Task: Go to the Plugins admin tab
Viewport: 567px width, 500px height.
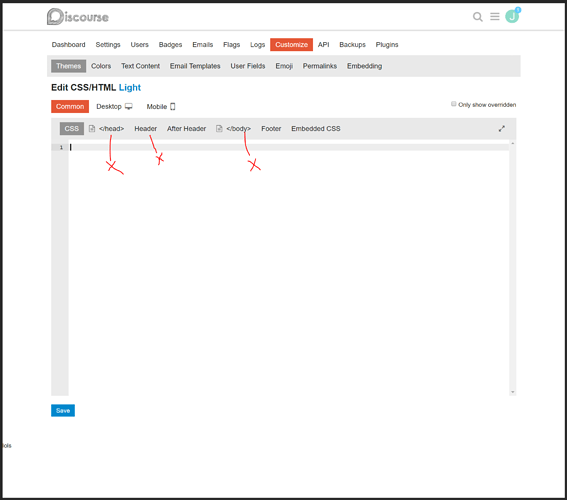Action: 387,45
